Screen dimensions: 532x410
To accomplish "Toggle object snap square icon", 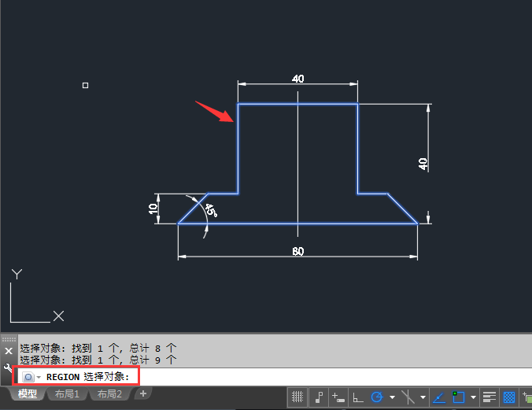I will point(458,397).
